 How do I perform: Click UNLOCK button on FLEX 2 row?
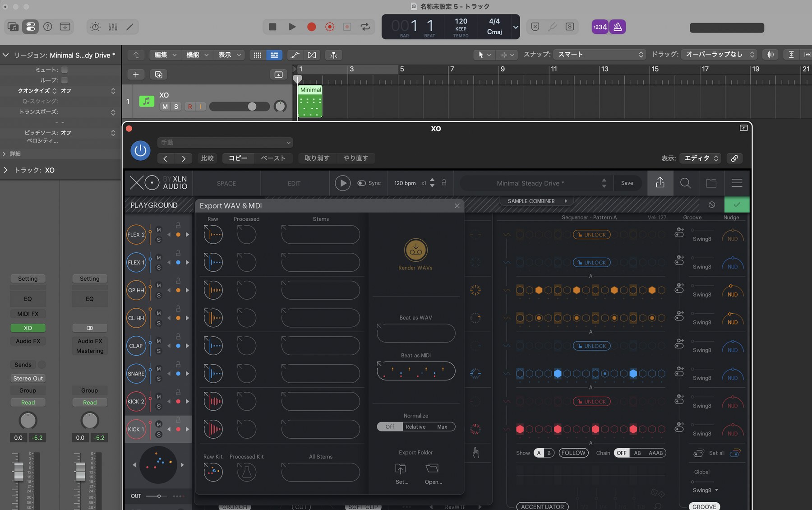pos(591,235)
